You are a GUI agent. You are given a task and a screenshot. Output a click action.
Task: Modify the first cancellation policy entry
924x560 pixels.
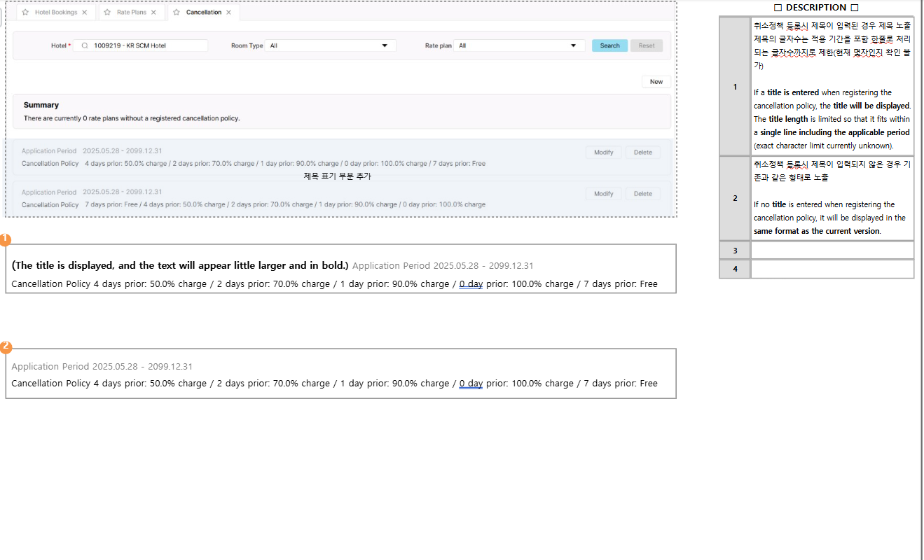[x=603, y=153]
